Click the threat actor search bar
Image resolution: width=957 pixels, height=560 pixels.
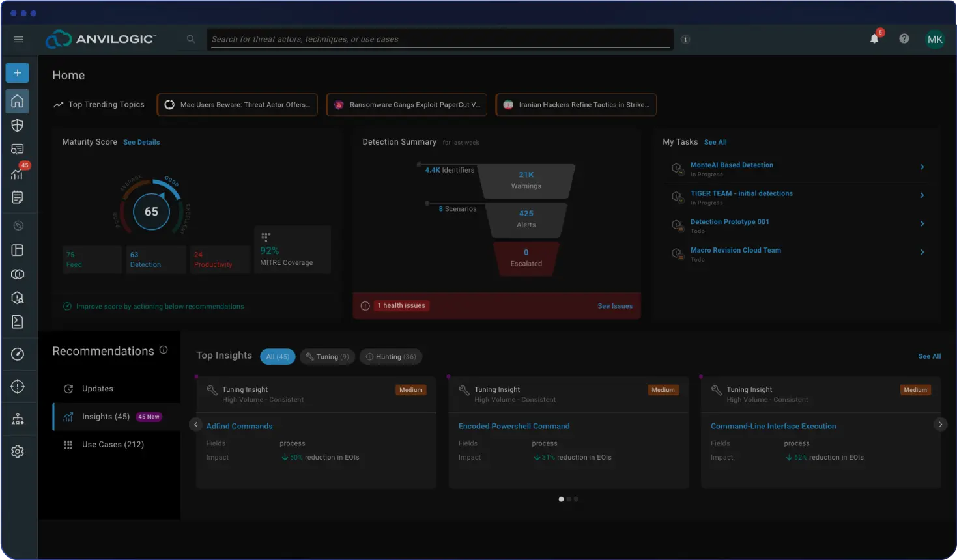440,38
